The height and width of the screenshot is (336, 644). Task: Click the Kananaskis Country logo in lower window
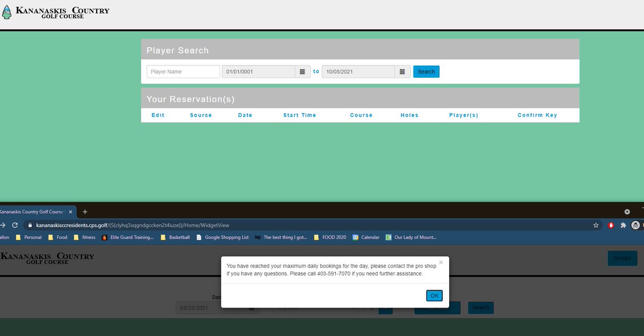tap(47, 258)
